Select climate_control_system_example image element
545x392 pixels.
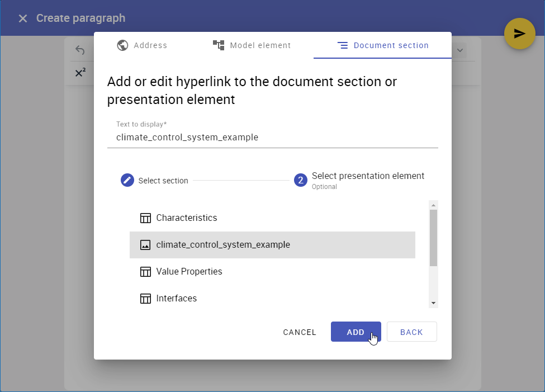pos(223,244)
